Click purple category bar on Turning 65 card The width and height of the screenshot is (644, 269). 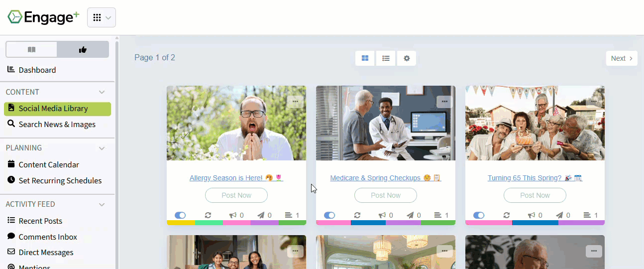581,223
